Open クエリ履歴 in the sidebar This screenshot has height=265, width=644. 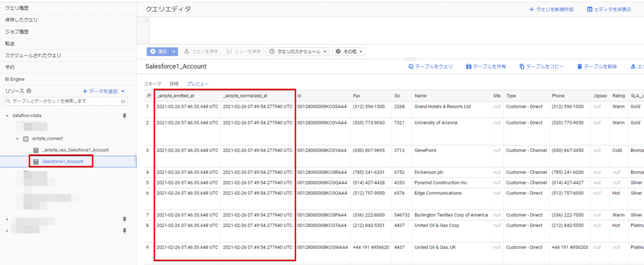pyautogui.click(x=17, y=8)
